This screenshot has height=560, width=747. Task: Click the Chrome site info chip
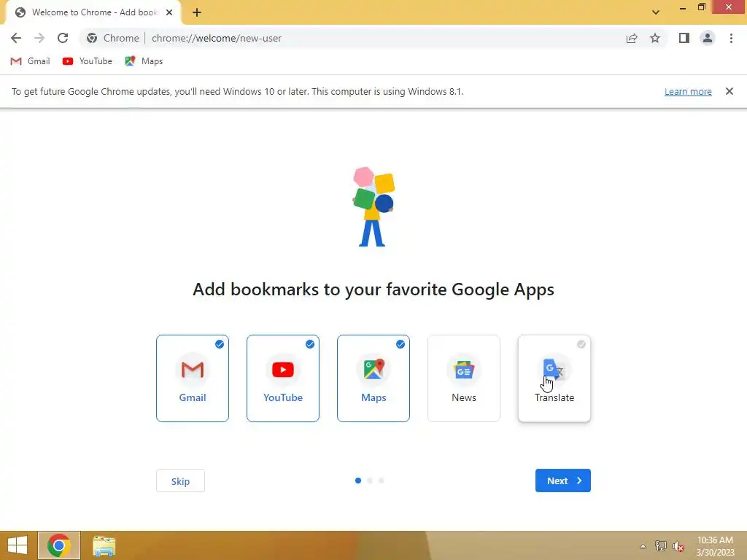[x=113, y=38]
